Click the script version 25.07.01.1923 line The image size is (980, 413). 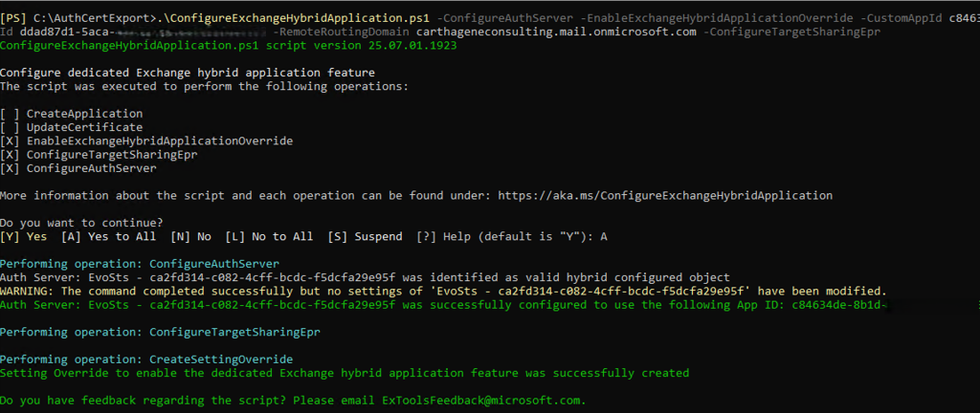pyautogui.click(x=228, y=45)
